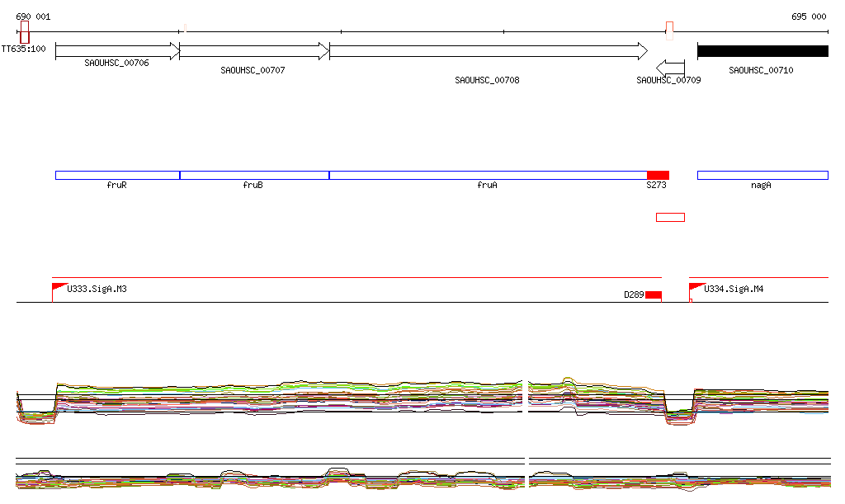The width and height of the screenshot is (845, 504).
Task: Click the red outlined box below S273
Action: pos(670,217)
